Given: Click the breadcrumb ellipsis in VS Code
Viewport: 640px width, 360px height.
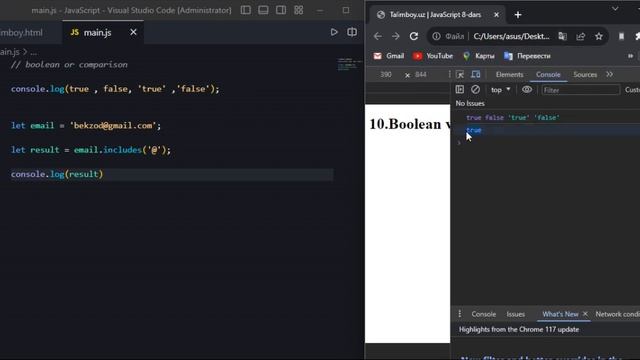Looking at the screenshot, I should pyautogui.click(x=33, y=52).
